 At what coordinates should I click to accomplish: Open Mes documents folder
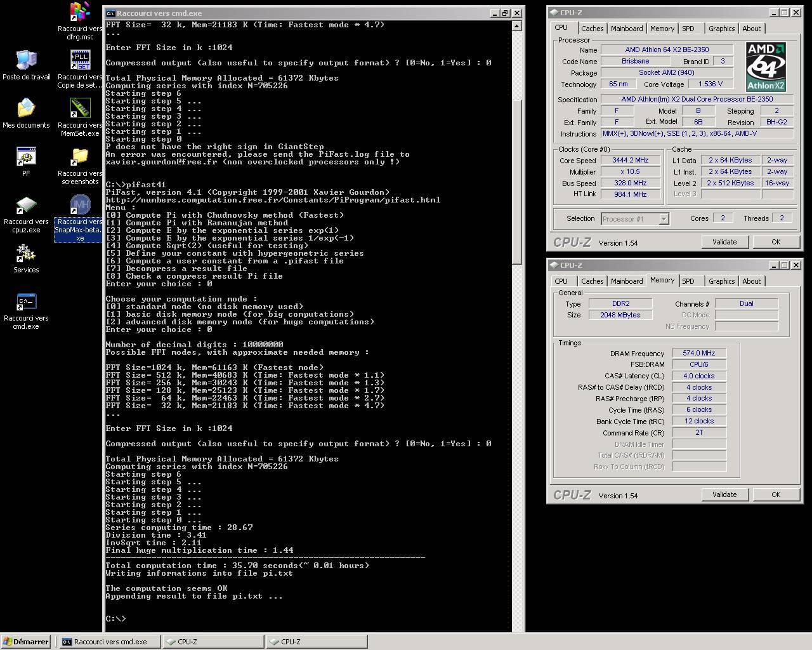point(26,114)
